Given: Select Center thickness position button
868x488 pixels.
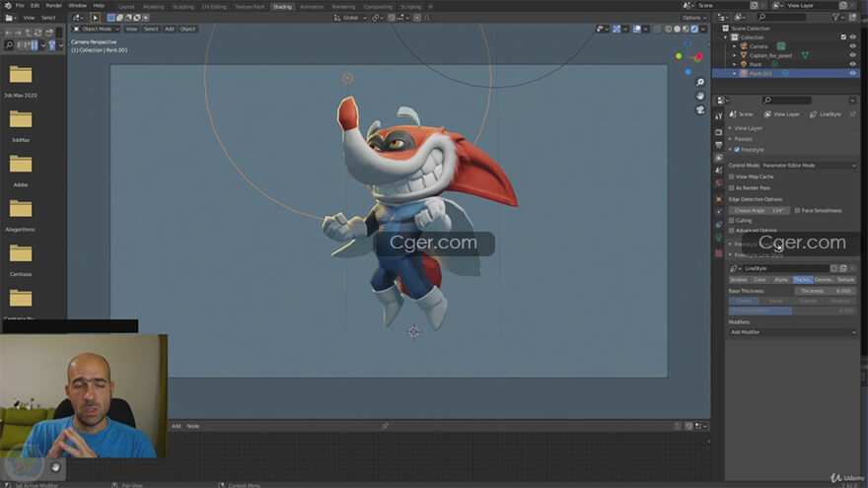Looking at the screenshot, I should tap(744, 301).
